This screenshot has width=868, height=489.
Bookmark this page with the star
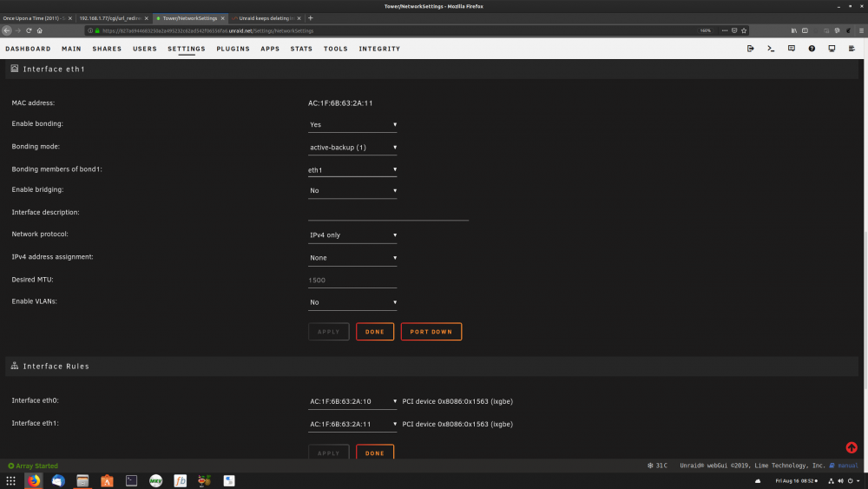pos(744,30)
